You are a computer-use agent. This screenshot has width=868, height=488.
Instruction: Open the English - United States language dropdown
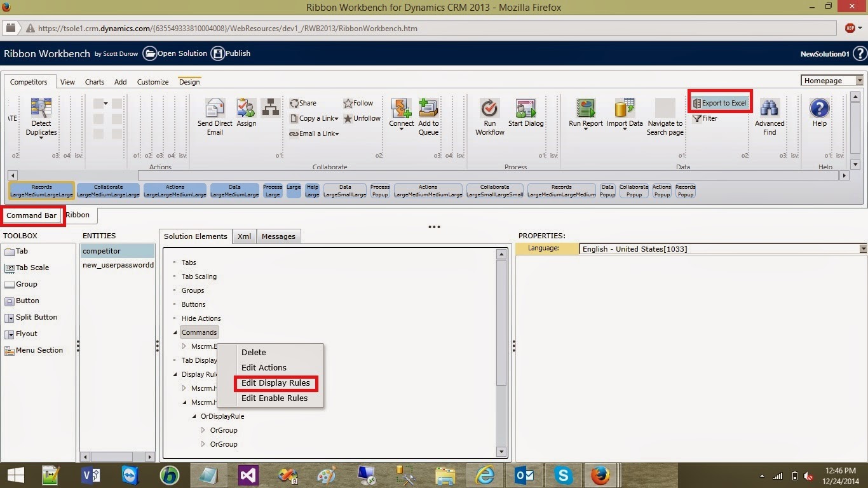point(862,248)
